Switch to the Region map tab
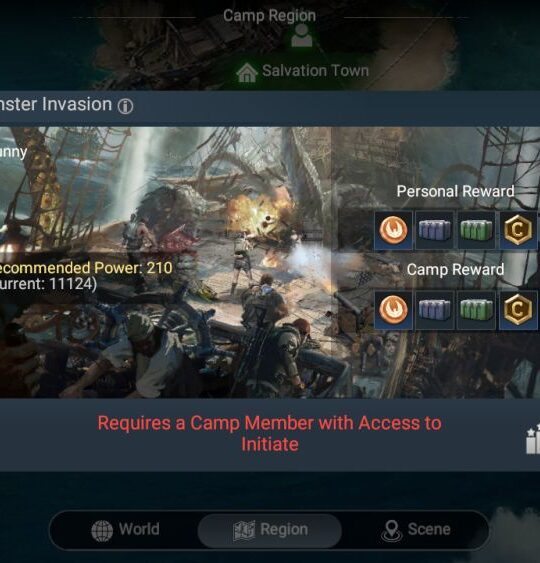This screenshot has width=540, height=563. click(270, 530)
